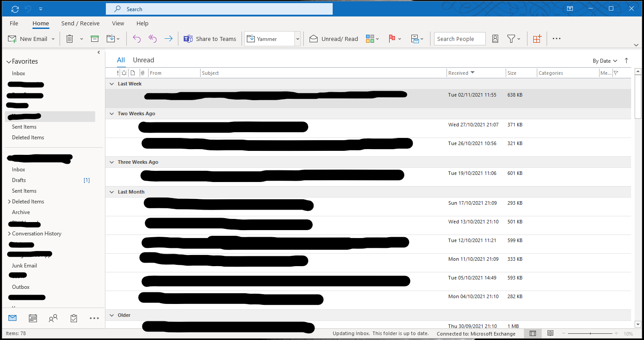This screenshot has height=340, width=644.
Task: Open the File menu
Action: point(14,23)
